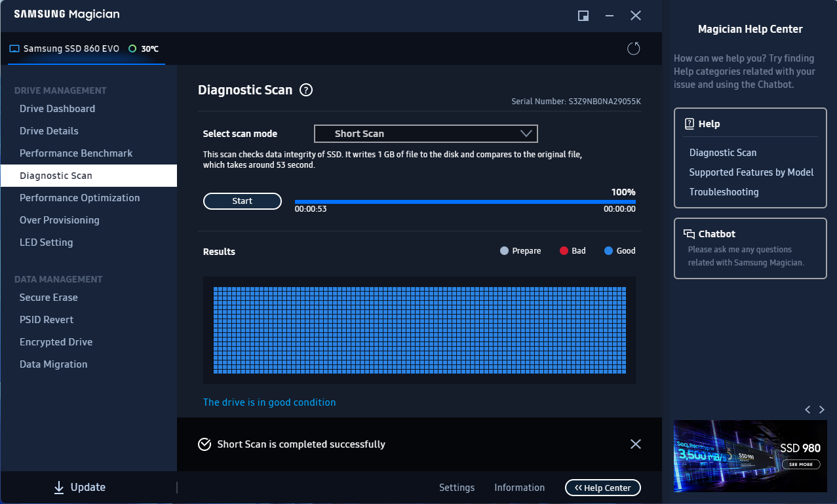
Task: Go to next ad banner arrow
Action: 821,410
